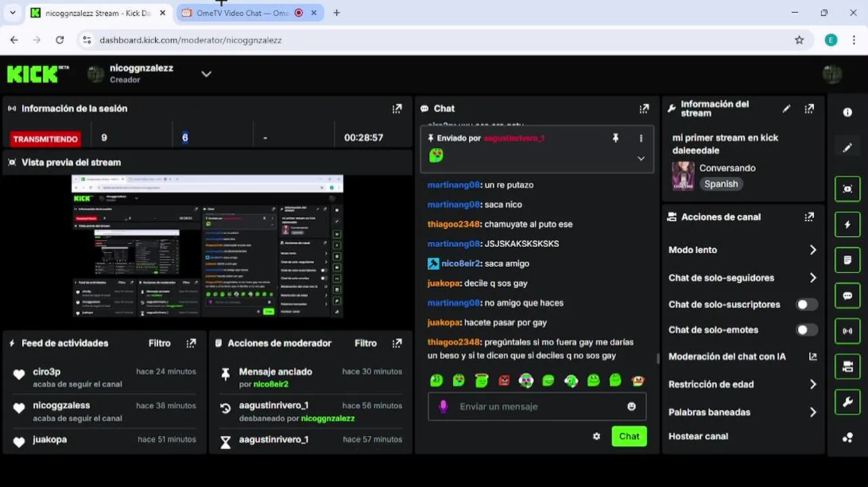
Task: Expand Palabras baneadas settings
Action: pyautogui.click(x=813, y=412)
